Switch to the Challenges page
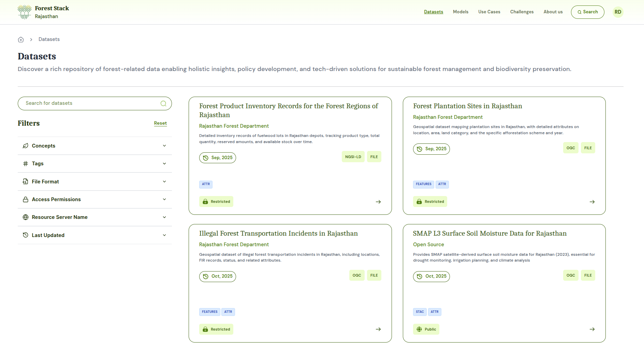The width and height of the screenshot is (644, 348). point(522,12)
